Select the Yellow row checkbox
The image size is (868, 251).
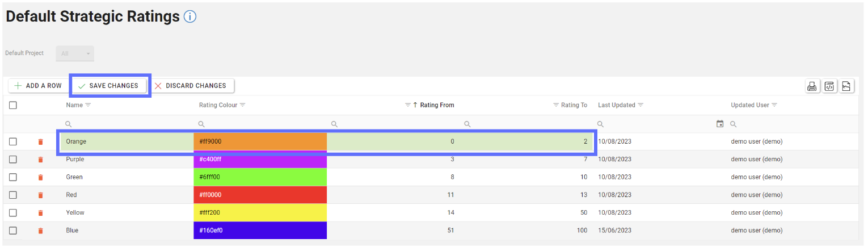[x=13, y=213]
